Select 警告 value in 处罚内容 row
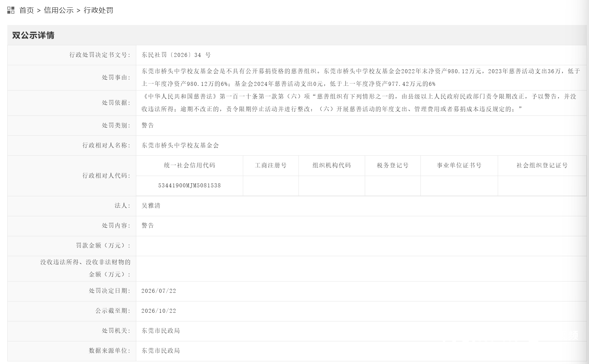Image resolution: width=589 pixels, height=364 pixels. (x=148, y=226)
